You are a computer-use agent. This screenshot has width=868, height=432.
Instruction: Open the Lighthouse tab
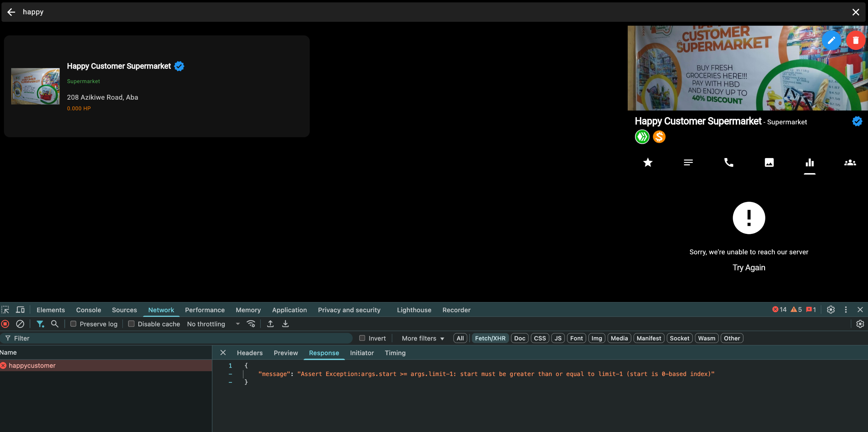coord(414,310)
